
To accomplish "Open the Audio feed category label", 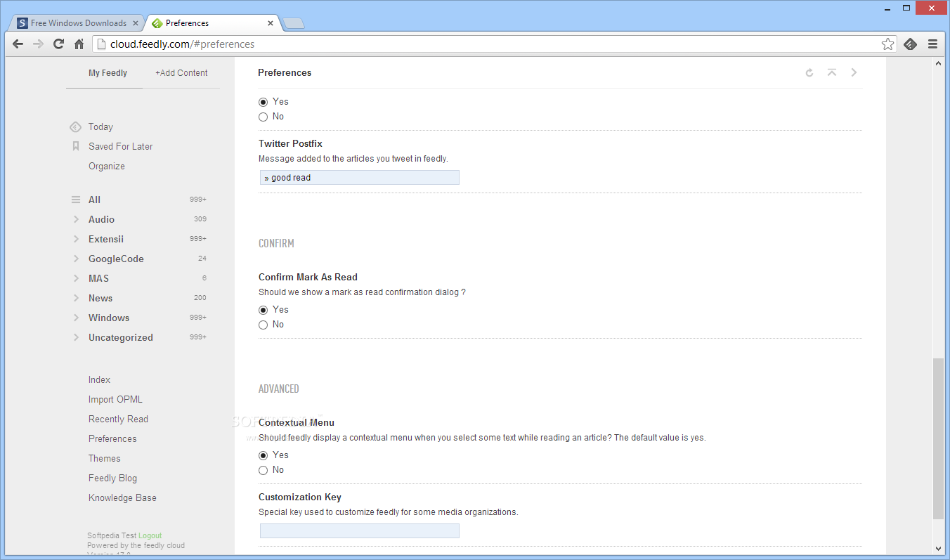I will pyautogui.click(x=101, y=219).
